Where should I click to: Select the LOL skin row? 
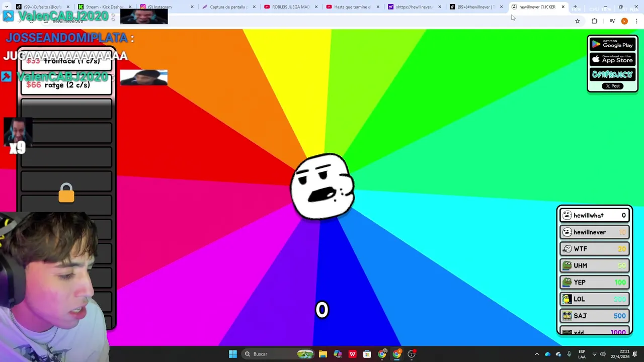point(595,299)
